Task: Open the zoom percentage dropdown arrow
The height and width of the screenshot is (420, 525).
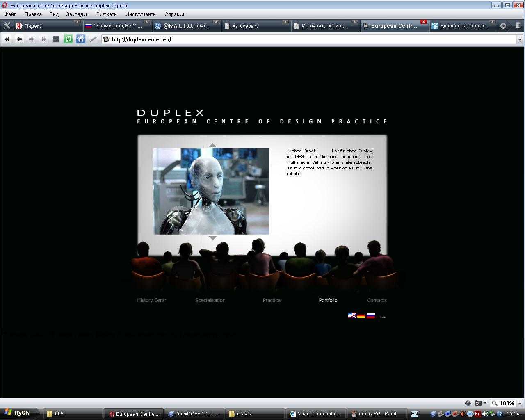Action: pos(520,403)
